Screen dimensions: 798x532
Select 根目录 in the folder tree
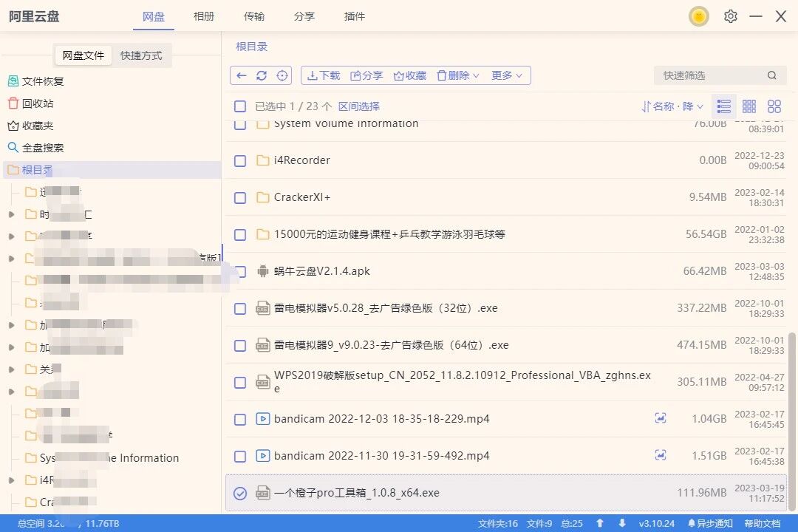[x=112, y=169]
